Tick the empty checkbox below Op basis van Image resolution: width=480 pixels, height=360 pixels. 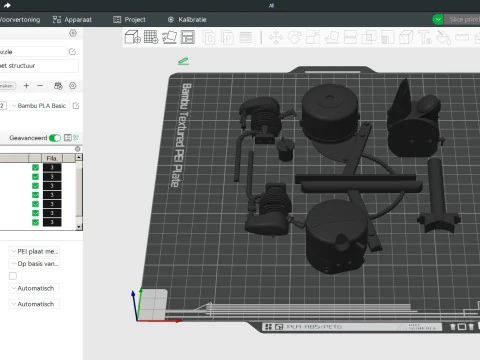13,276
